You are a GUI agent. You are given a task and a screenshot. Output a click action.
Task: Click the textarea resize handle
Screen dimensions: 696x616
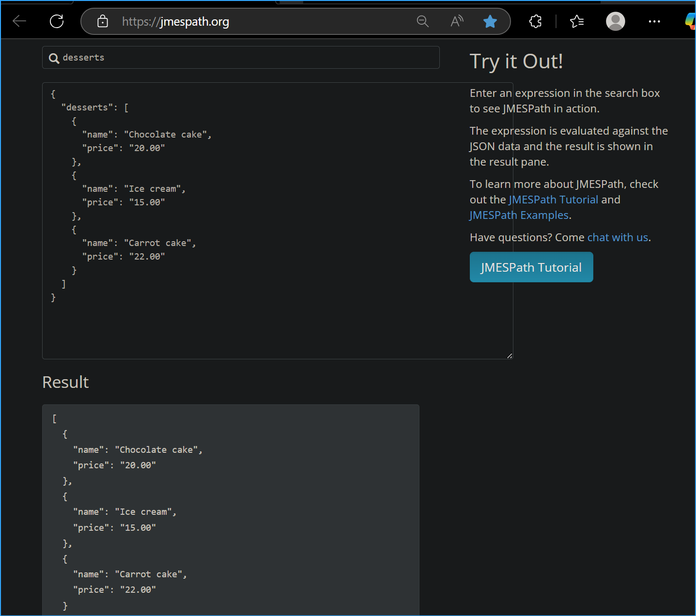pos(510,355)
